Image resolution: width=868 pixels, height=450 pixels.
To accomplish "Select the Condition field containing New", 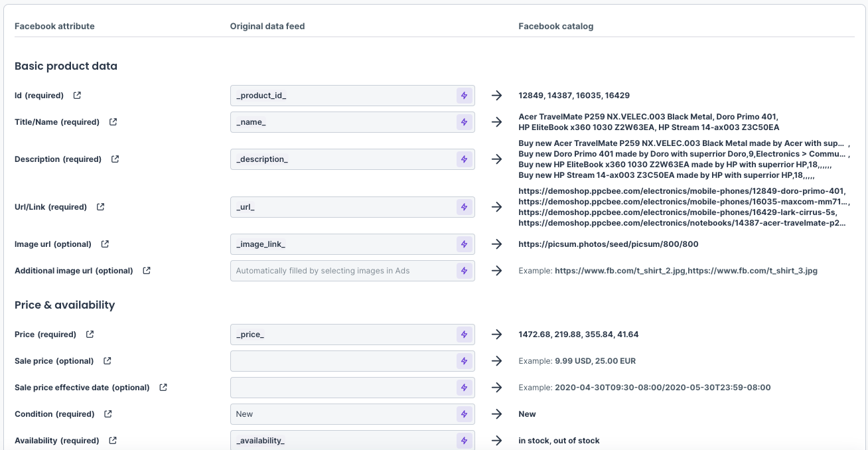I will click(x=342, y=414).
